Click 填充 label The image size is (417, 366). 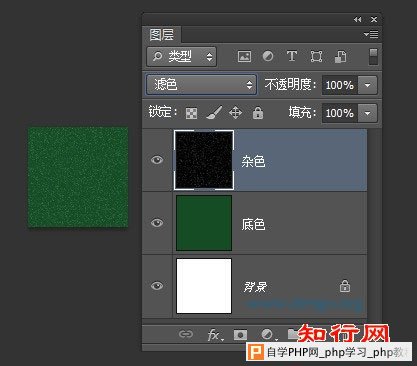coord(302,113)
